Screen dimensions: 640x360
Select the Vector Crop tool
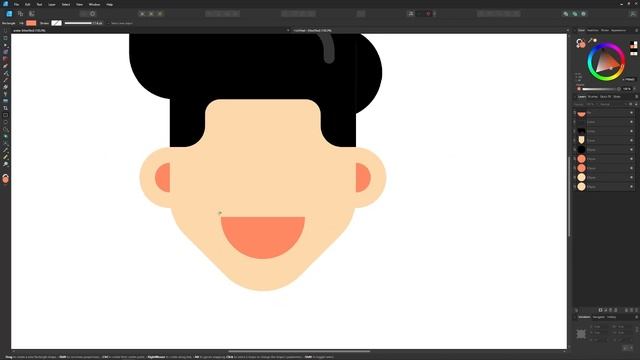(5, 108)
